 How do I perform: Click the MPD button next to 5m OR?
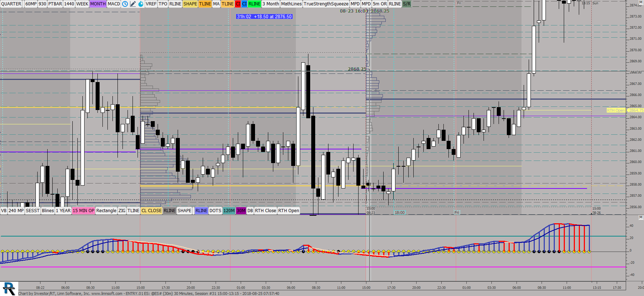point(366,4)
